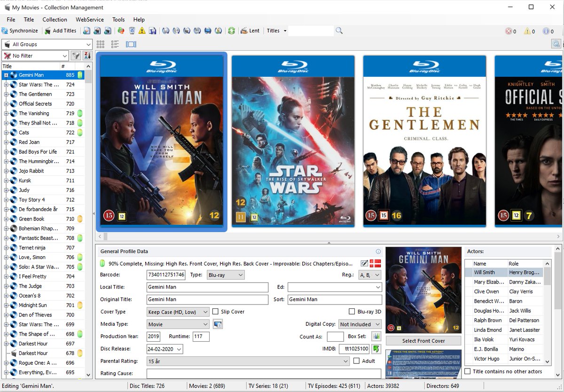
Task: Click the icon next to the Media Type dropdown
Action: pos(218,324)
